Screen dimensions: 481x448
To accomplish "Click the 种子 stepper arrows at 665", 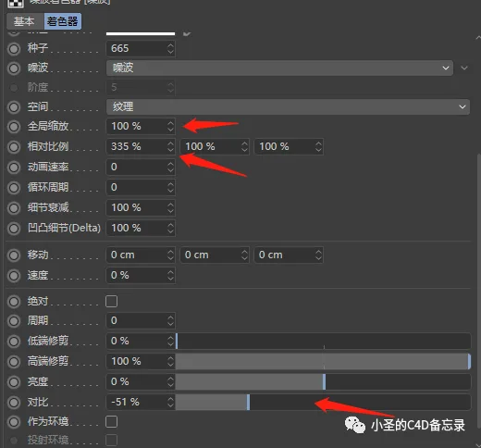I will pyautogui.click(x=170, y=49).
